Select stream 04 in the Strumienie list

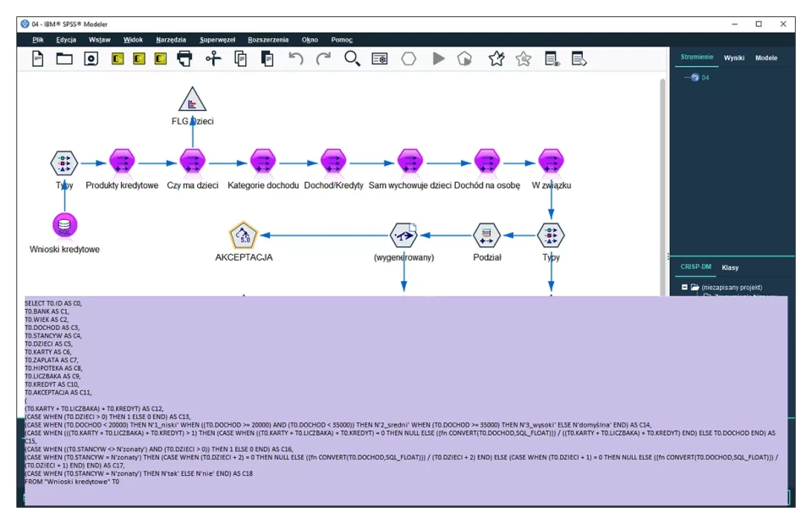coord(705,78)
